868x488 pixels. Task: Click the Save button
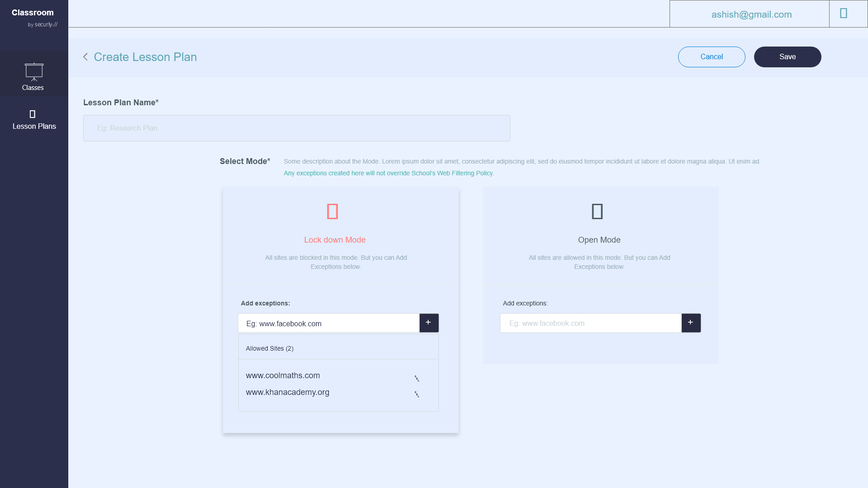(787, 57)
